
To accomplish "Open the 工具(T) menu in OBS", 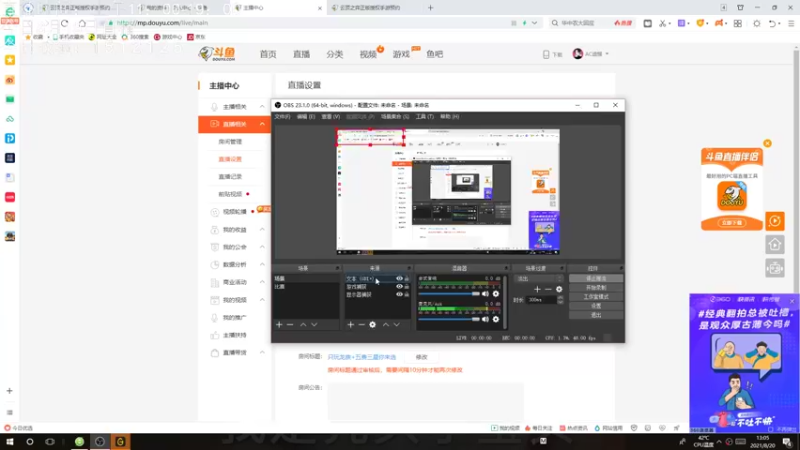I will pos(424,117).
